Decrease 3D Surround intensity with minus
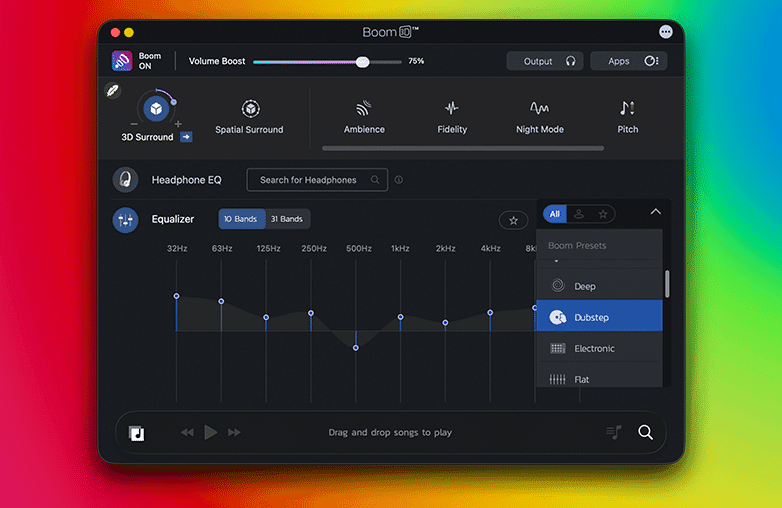The width and height of the screenshot is (782, 508). (x=134, y=124)
